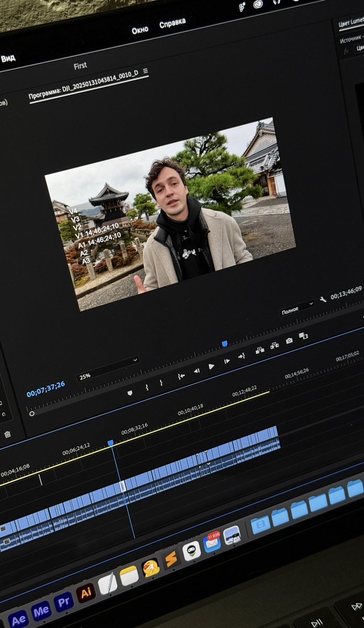Screen dimensions: 364x628
Task: Click the timeline ruler at 00;08;32;16
Action: pos(134,429)
